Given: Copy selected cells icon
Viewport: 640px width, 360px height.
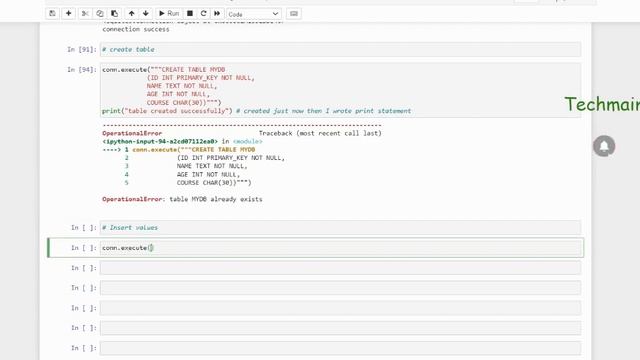Looking at the screenshot, I should click(x=100, y=13).
